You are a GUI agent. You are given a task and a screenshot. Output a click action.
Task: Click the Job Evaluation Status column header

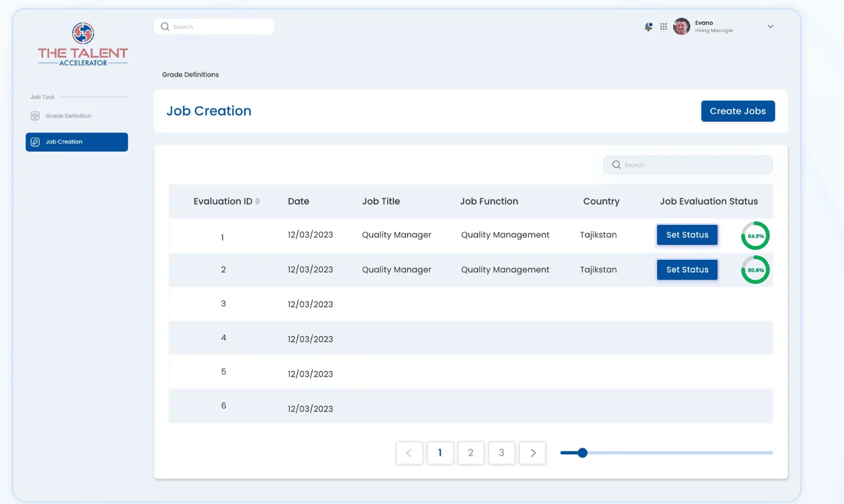click(x=709, y=201)
